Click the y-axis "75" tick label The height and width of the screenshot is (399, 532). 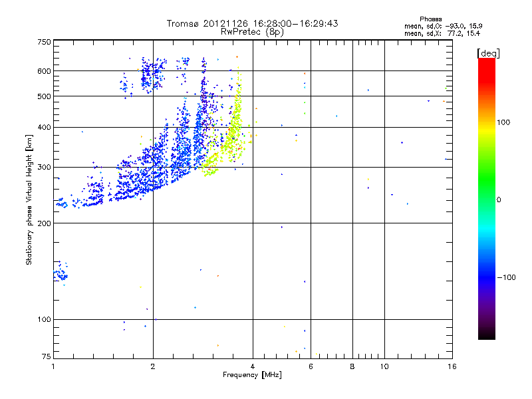47,356
